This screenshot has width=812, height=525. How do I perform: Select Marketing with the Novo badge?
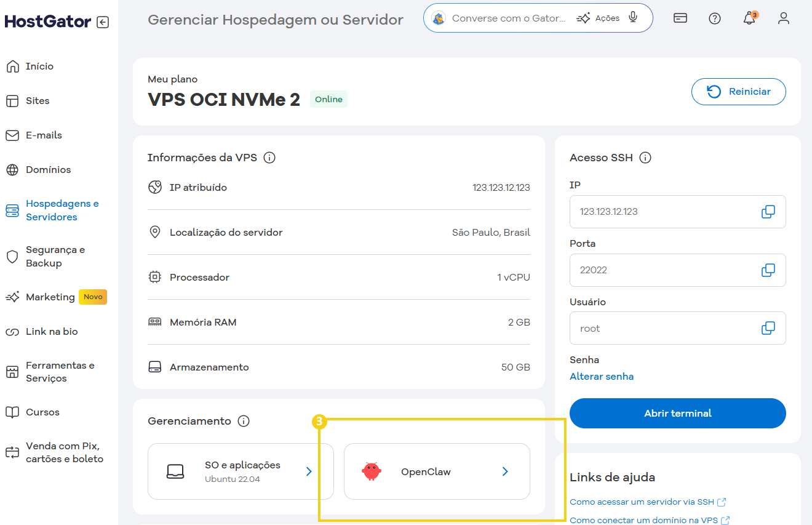51,297
